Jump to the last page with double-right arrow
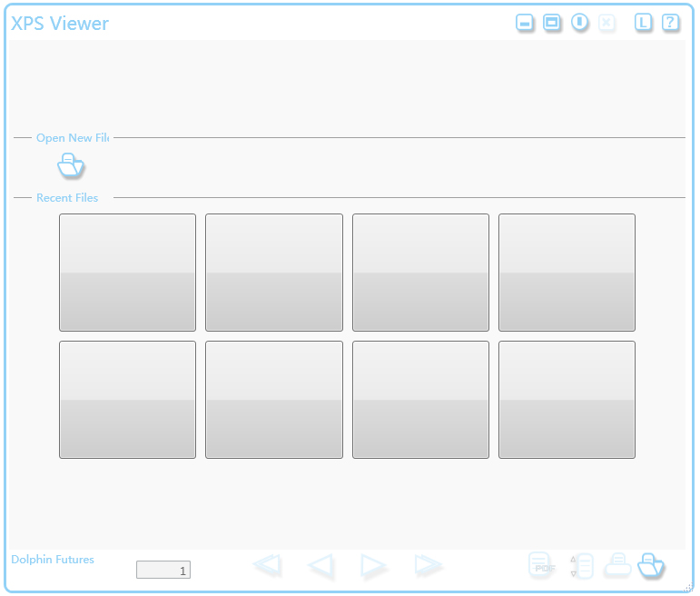The image size is (700, 596). pos(428,565)
